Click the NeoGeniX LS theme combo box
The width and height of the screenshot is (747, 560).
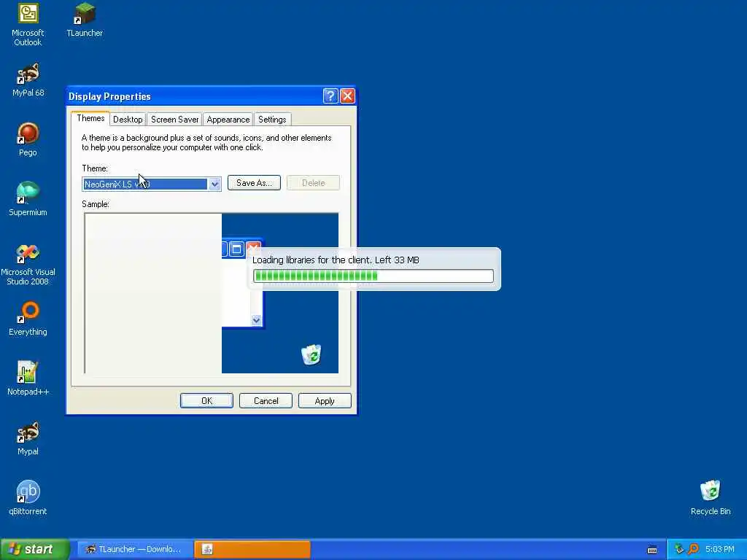151,184
